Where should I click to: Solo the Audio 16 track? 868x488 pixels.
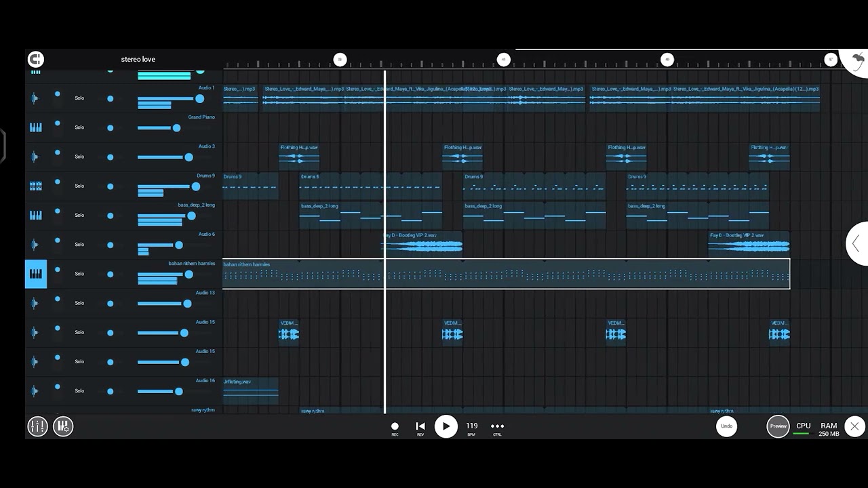(x=79, y=391)
